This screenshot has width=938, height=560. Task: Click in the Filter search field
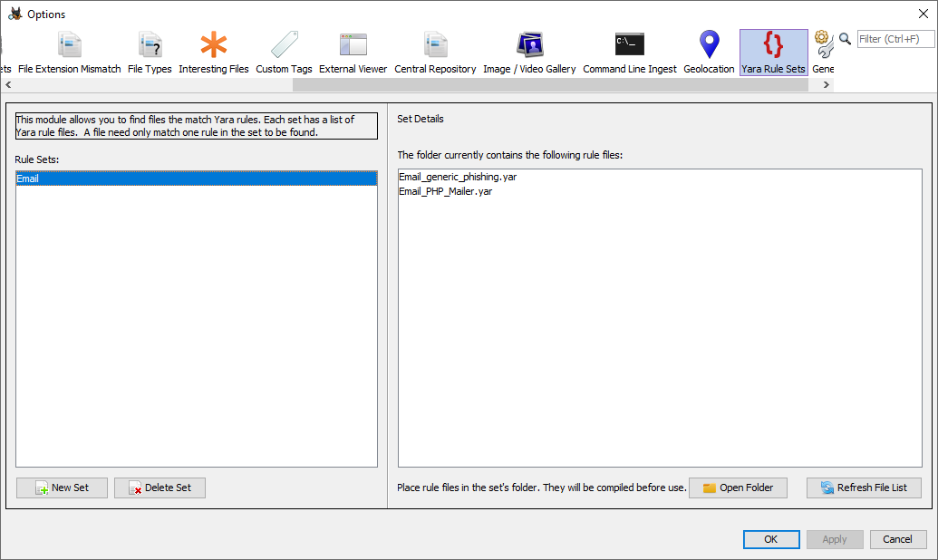click(x=895, y=39)
